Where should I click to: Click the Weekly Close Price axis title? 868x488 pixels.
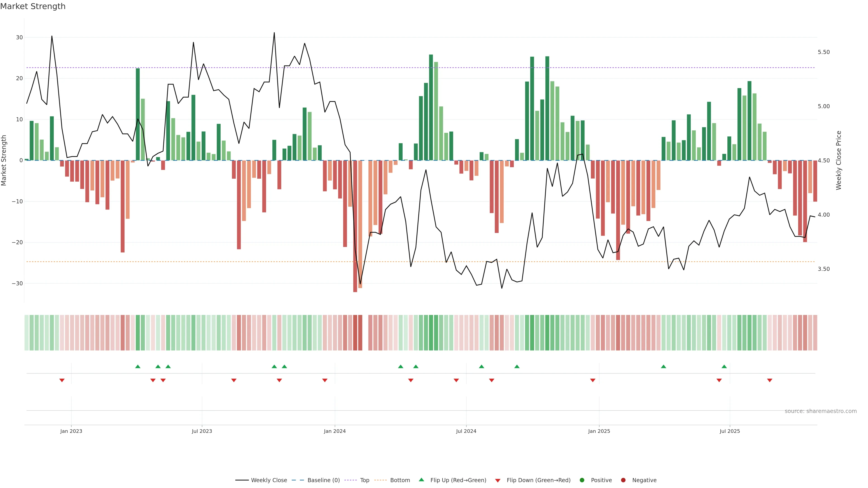(839, 160)
